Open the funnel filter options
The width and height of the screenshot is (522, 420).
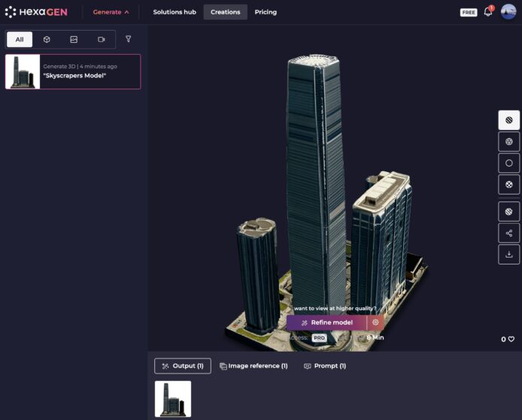coord(128,39)
